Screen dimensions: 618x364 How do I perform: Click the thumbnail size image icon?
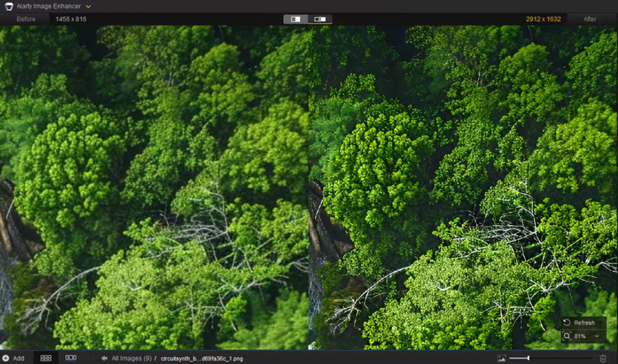(501, 358)
